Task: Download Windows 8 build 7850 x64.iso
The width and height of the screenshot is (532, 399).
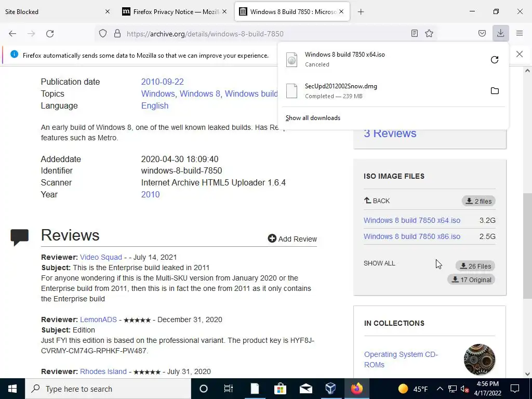Action: 412,220
